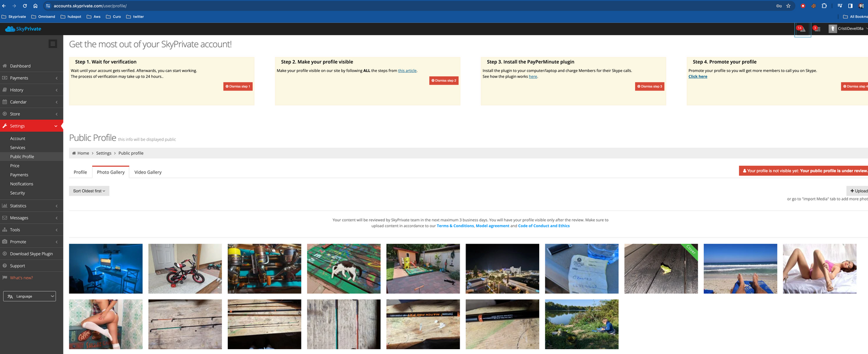Screen dimensions: 868x354
Task: Open the saved passwords key icon
Action: tap(779, 6)
